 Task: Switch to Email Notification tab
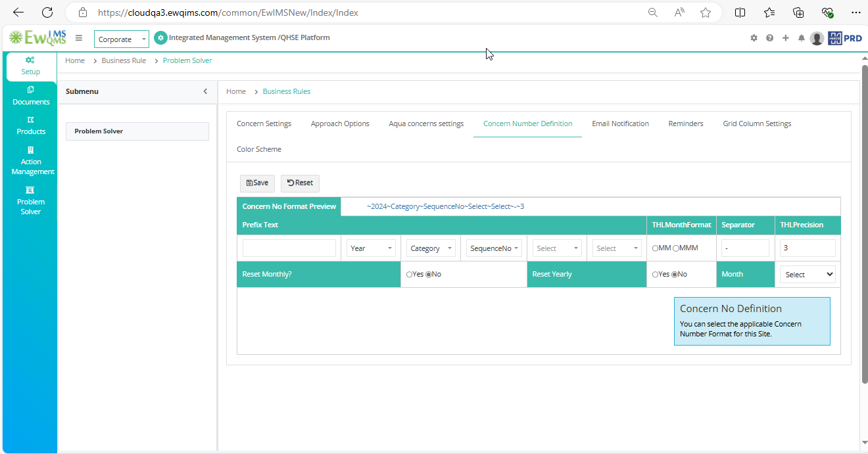[x=620, y=124]
